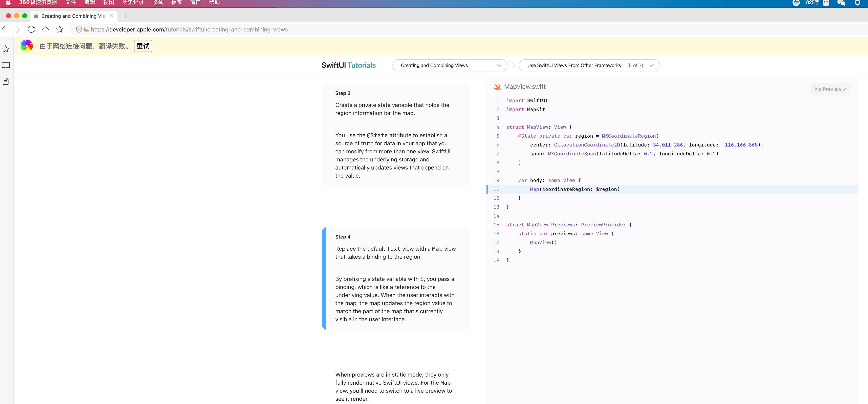
Task: Go back using the browser back arrow
Action: click(x=4, y=29)
